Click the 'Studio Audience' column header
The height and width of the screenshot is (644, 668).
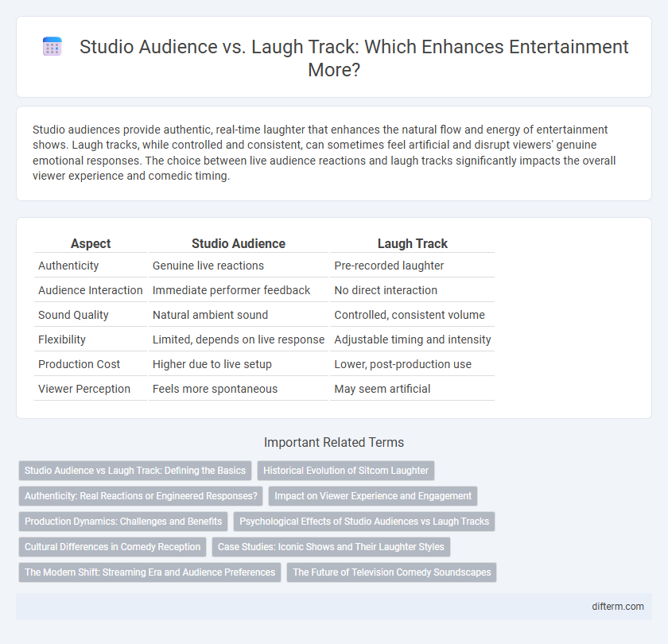point(238,243)
